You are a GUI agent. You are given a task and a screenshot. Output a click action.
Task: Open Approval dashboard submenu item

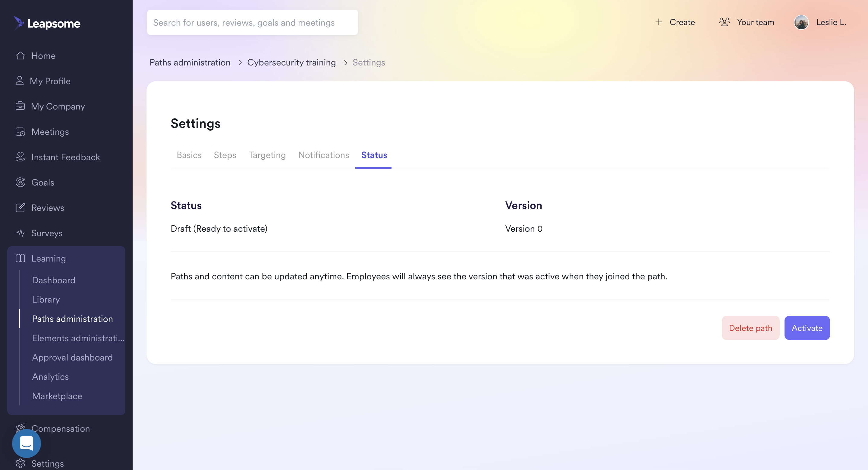(x=72, y=357)
